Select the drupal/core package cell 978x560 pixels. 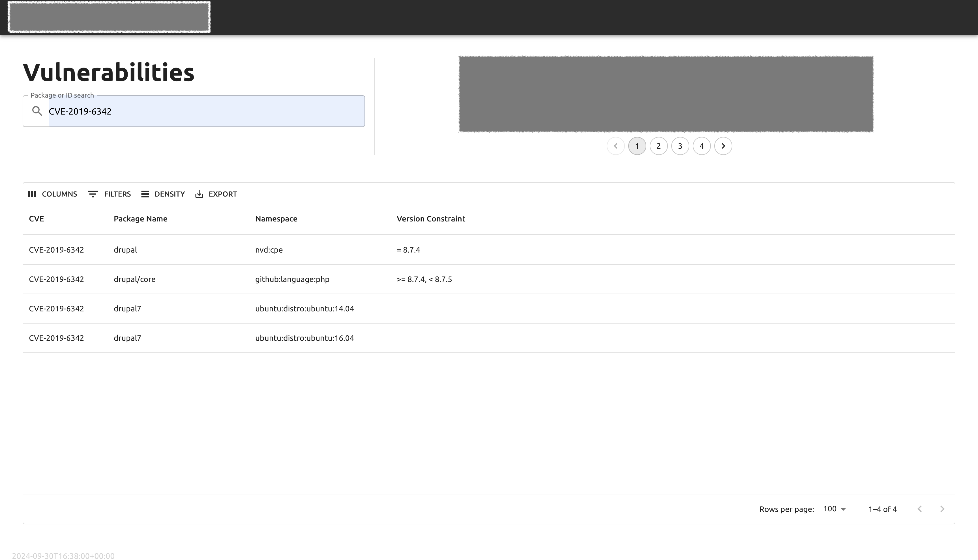click(x=135, y=279)
